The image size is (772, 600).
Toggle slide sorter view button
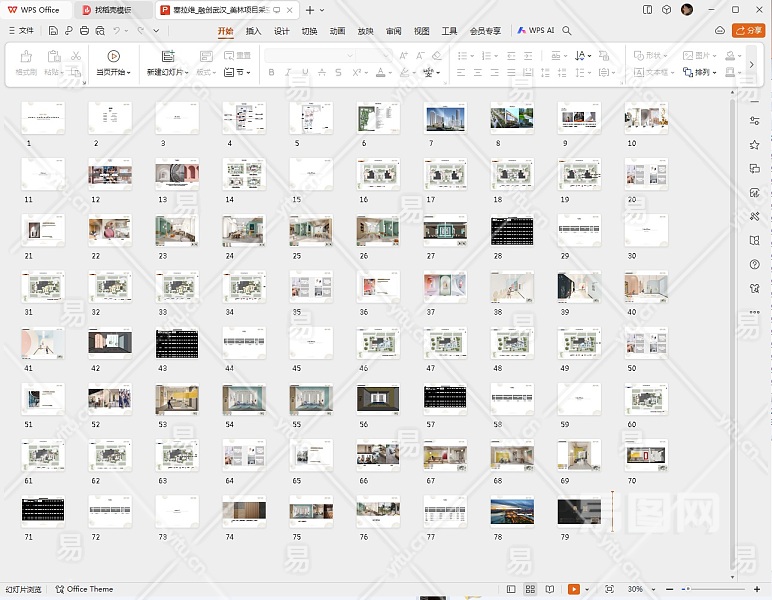pyautogui.click(x=531, y=590)
